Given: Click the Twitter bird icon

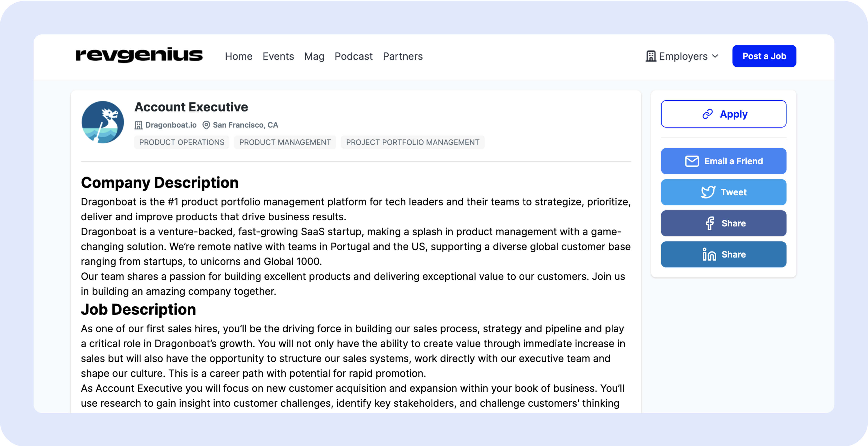Looking at the screenshot, I should [x=708, y=192].
